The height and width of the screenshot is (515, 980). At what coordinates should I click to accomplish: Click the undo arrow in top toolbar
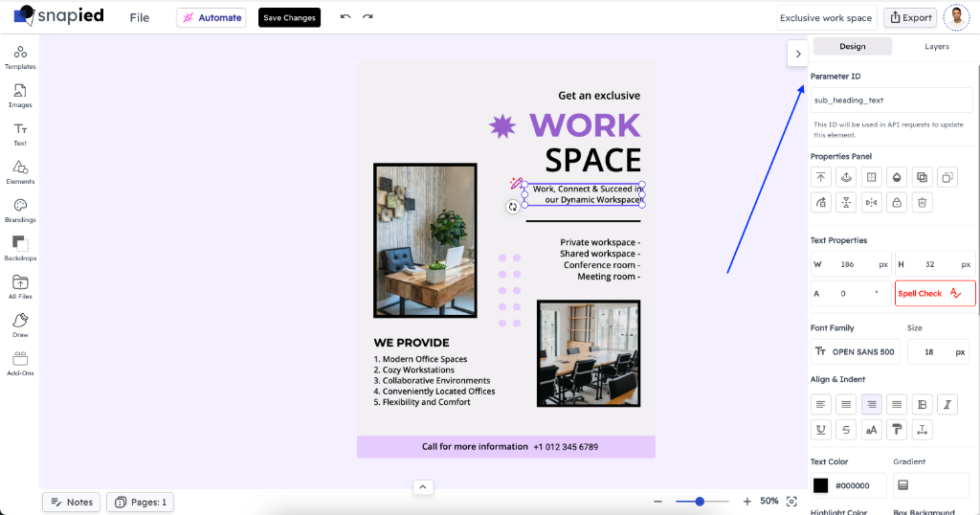[345, 17]
